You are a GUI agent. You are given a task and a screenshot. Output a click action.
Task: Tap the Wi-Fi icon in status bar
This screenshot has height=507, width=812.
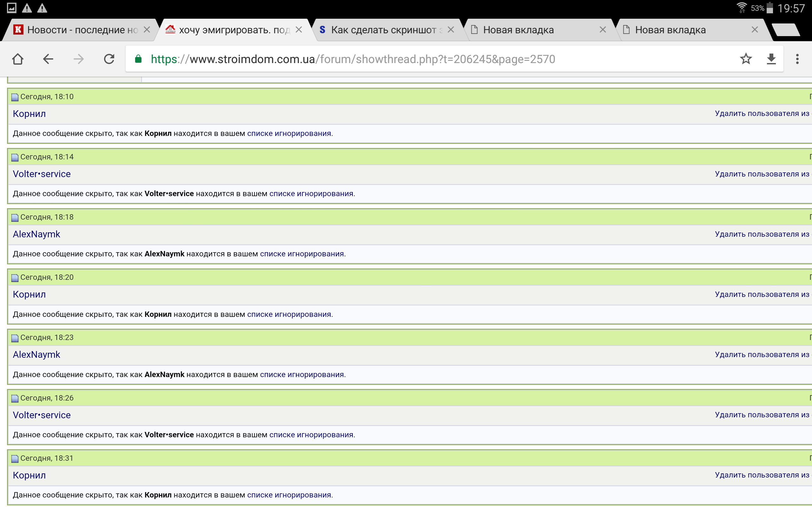(742, 7)
